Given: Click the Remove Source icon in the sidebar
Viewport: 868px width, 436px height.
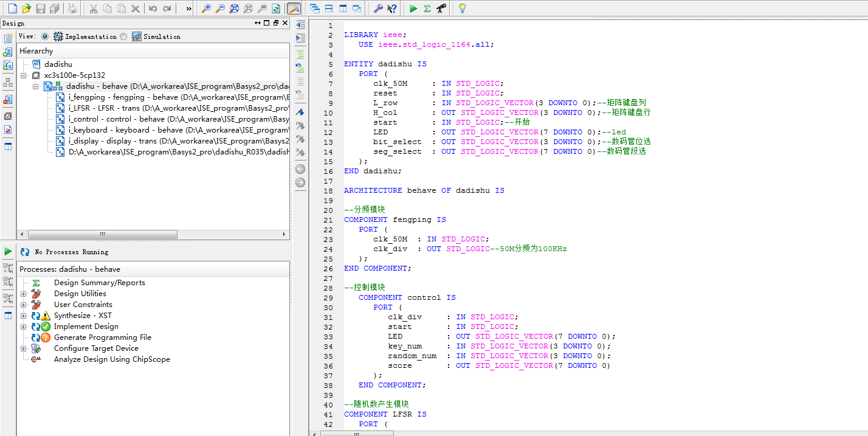Looking at the screenshot, I should [8, 99].
